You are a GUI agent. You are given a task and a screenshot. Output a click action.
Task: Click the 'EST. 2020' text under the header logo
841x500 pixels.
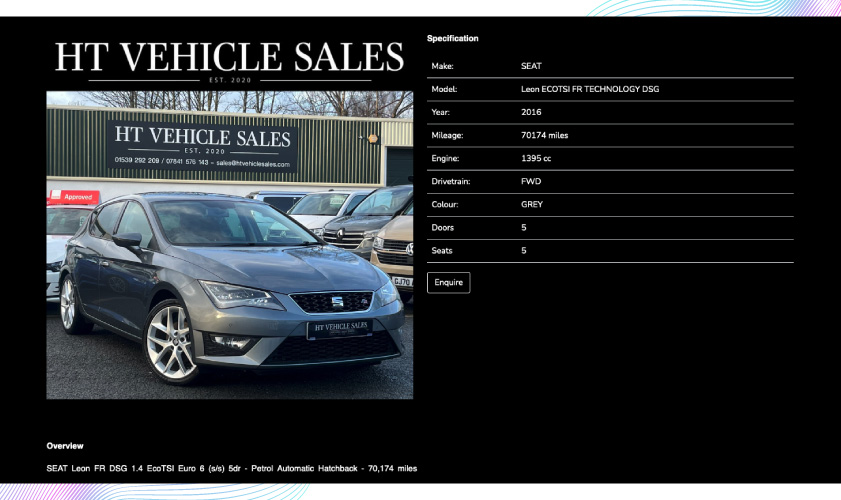(x=230, y=80)
